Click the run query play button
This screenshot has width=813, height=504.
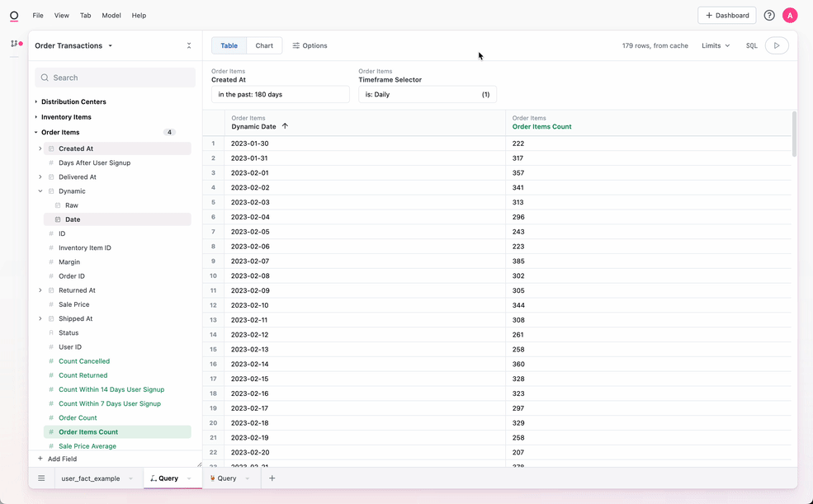(x=777, y=46)
